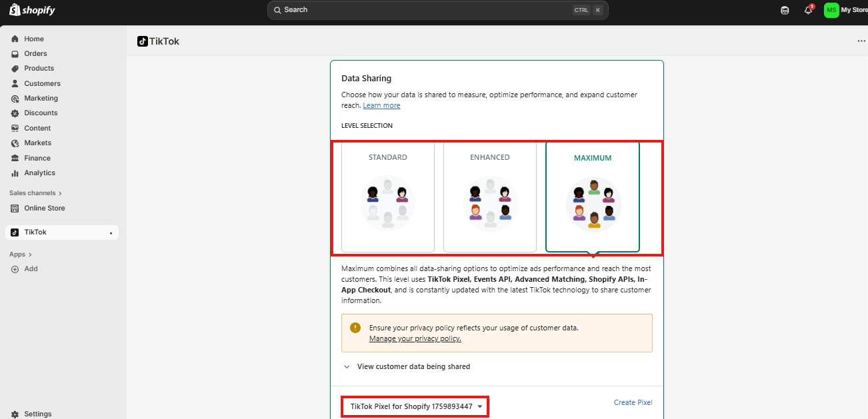Open the TikTok Pixel for Shopify dropdown
The image size is (868, 419).
click(416, 406)
